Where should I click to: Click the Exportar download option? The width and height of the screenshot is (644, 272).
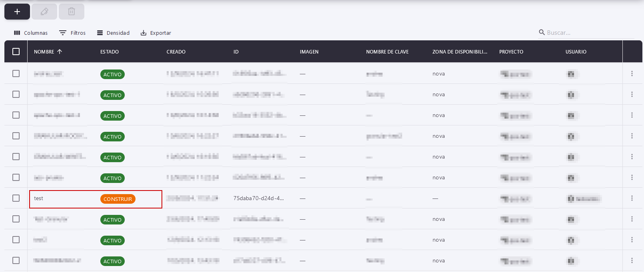156,33
